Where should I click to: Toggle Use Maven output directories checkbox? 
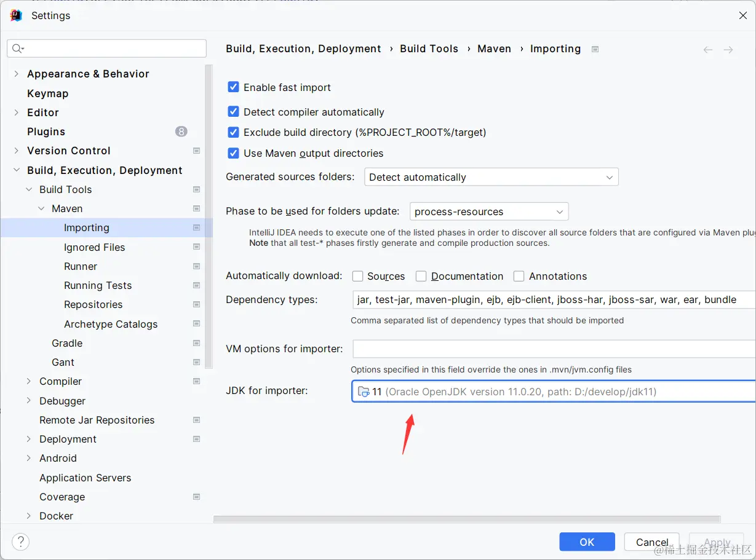pos(233,153)
